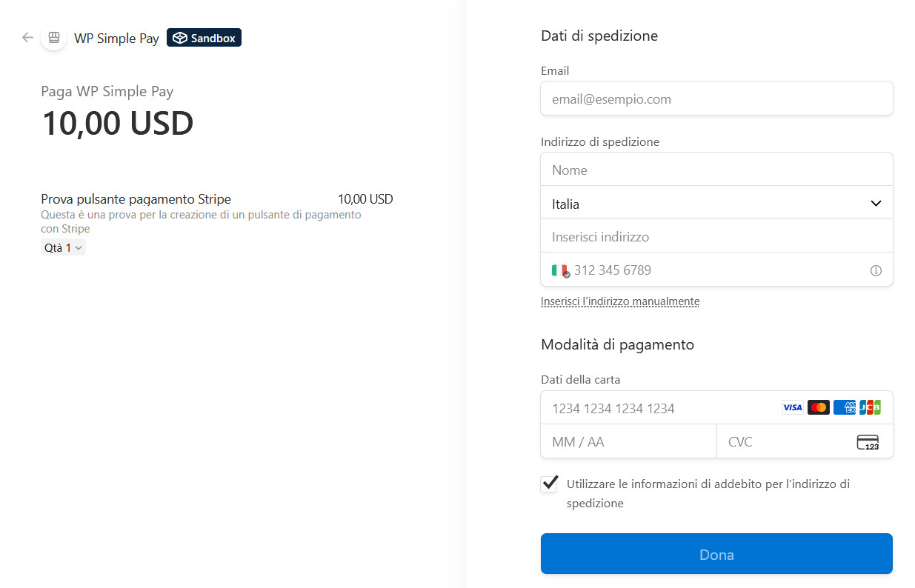Image resolution: width=915 pixels, height=588 pixels.
Task: Select the American Express card icon
Action: click(845, 407)
